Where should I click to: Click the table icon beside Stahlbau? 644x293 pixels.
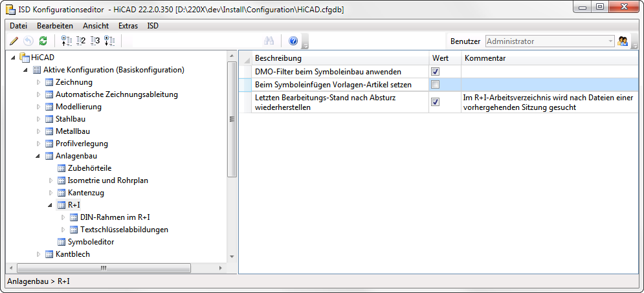(49, 119)
